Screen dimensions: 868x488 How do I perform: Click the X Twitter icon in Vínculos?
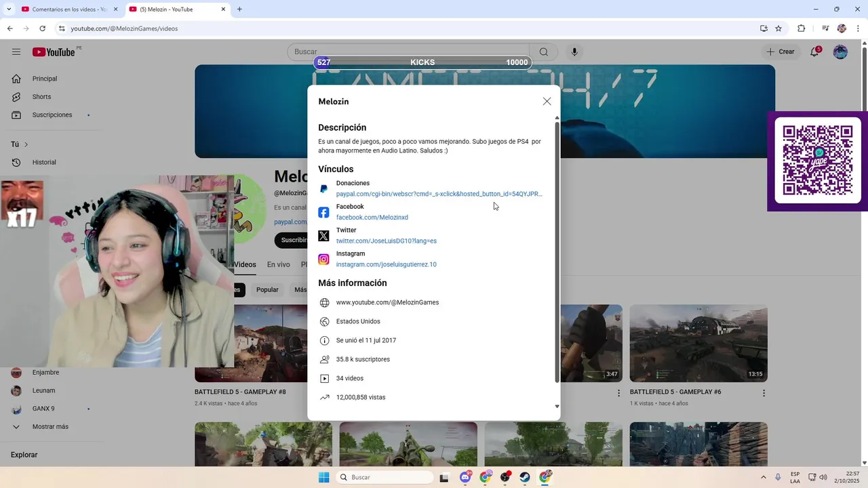pos(323,236)
